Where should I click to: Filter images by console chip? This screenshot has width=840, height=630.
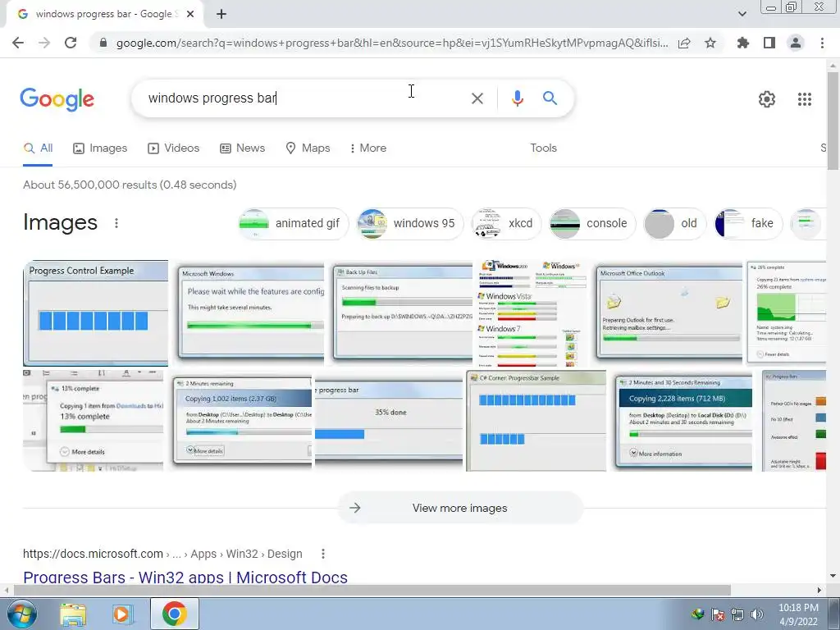point(592,223)
